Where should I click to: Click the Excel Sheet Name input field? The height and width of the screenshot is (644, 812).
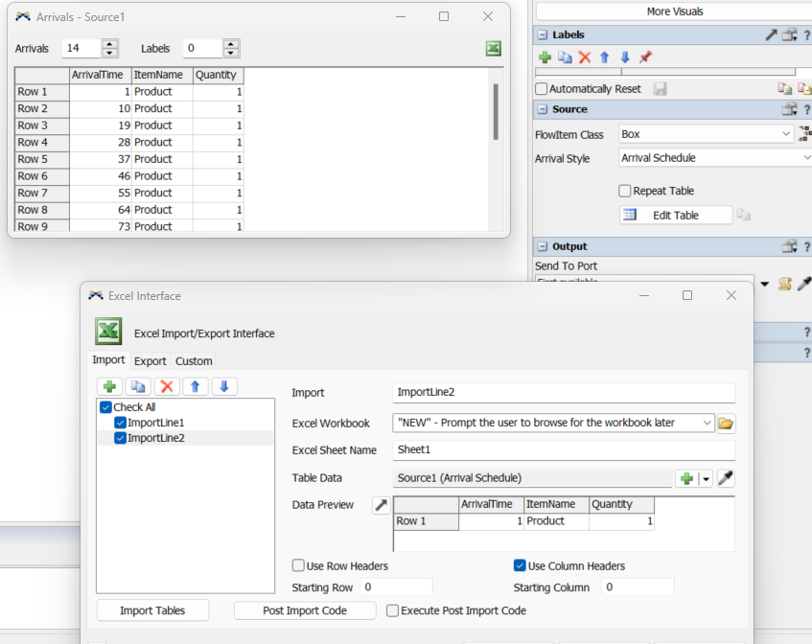564,449
